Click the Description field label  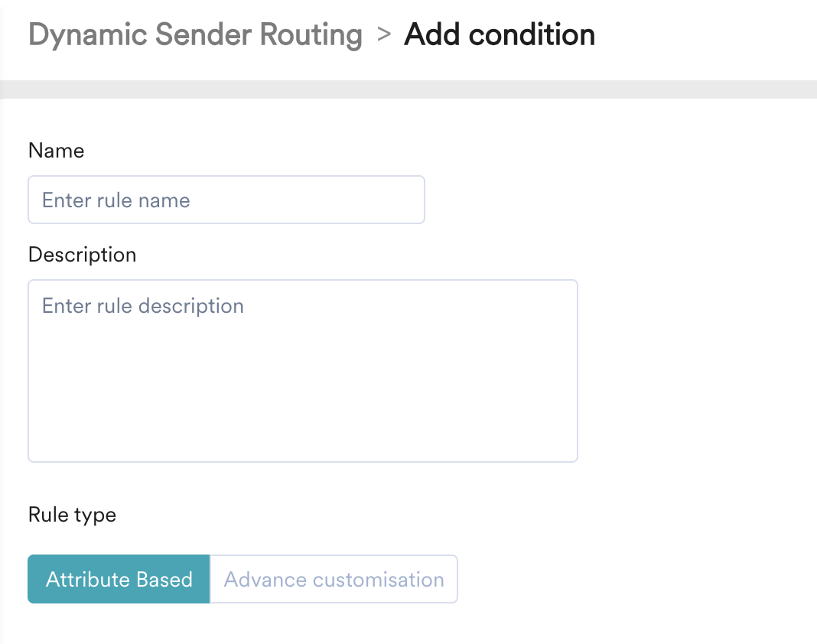tap(83, 255)
